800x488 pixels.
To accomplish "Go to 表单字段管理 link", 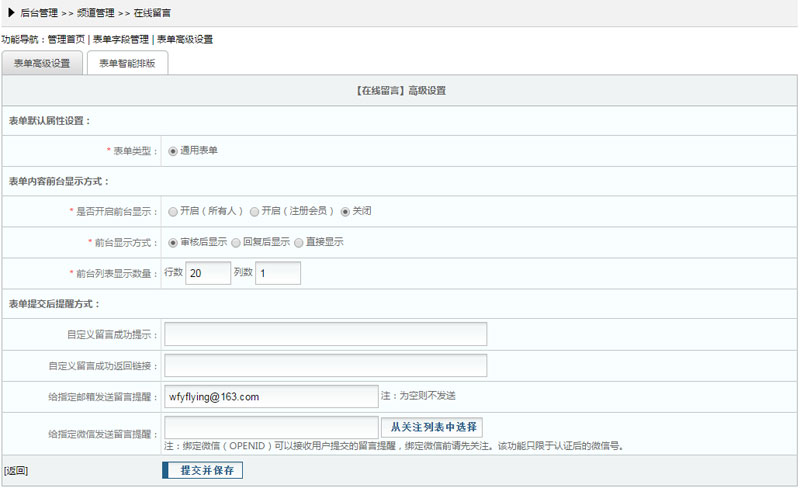I will point(120,40).
